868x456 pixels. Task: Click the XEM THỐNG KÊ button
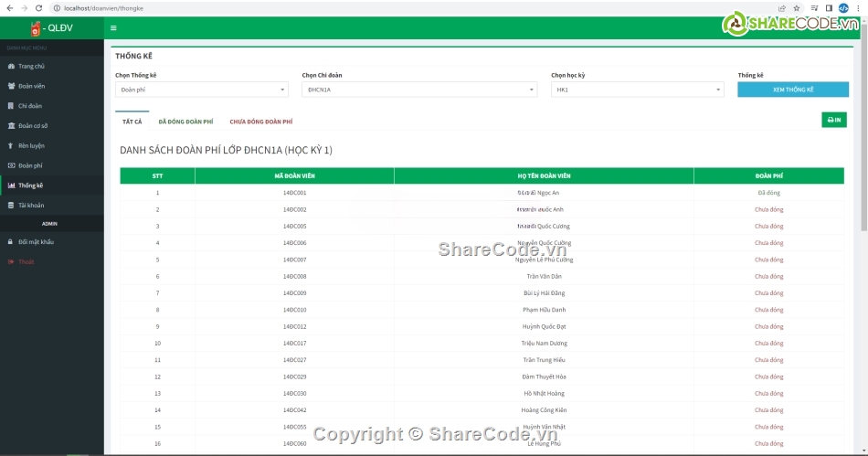point(793,90)
